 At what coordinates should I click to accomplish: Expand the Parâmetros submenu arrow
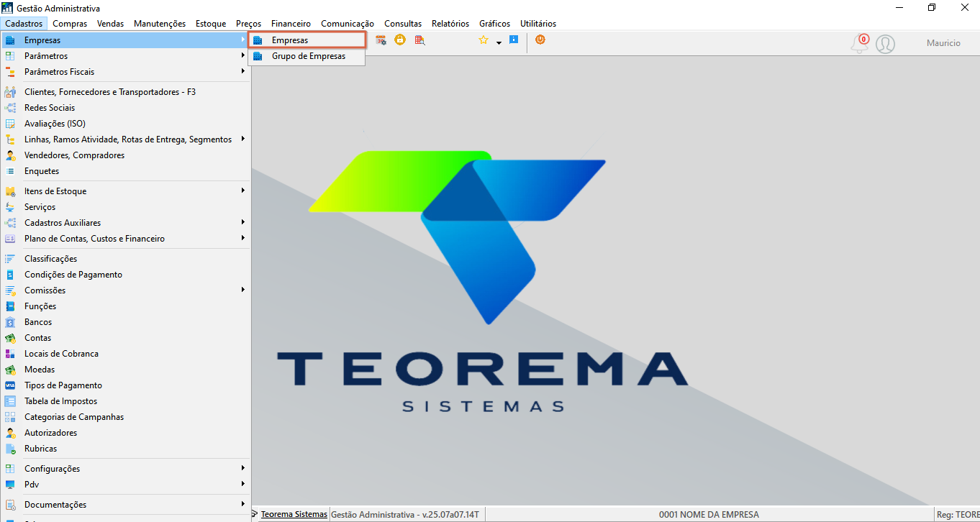tap(244, 55)
